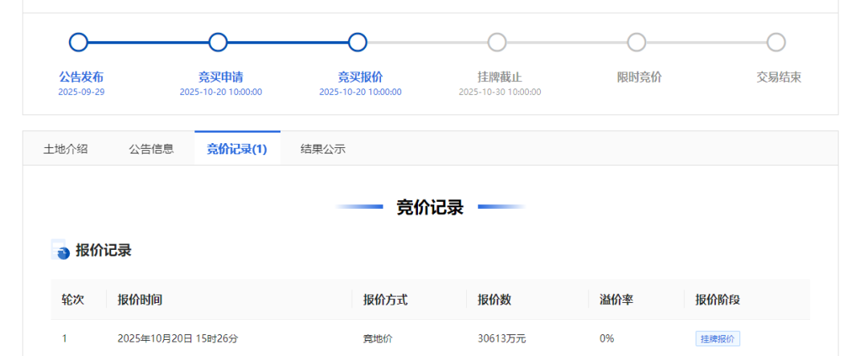
Task: Switch to the 公告信息 tab
Action: pyautogui.click(x=151, y=149)
